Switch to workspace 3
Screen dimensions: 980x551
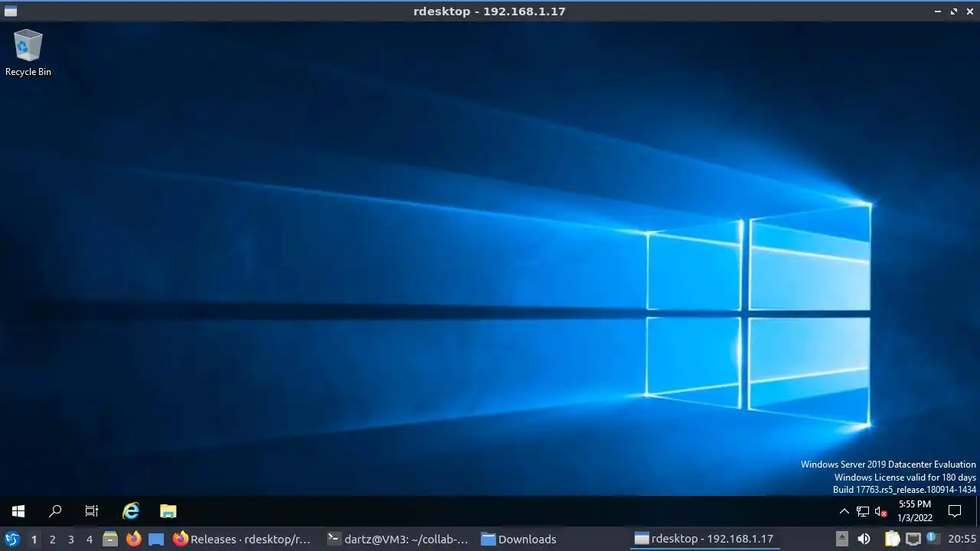[x=70, y=540]
